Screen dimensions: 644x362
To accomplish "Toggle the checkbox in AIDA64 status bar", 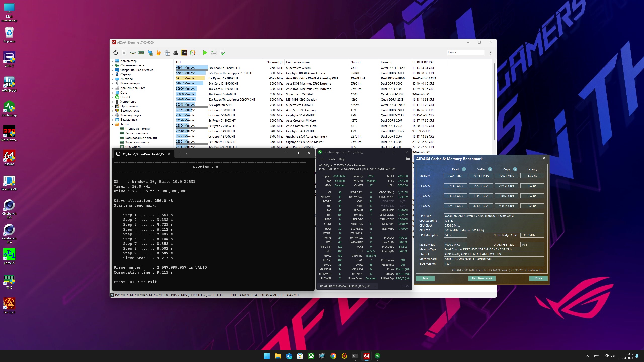I will coord(112,295).
